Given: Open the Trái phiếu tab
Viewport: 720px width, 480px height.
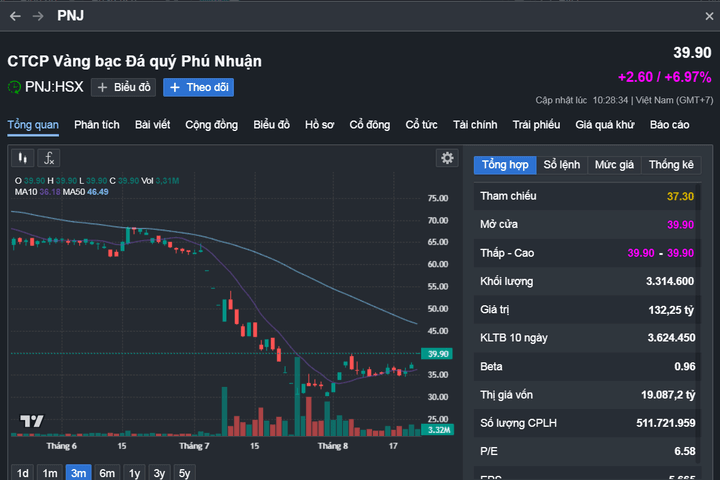Looking at the screenshot, I should click(x=536, y=125).
